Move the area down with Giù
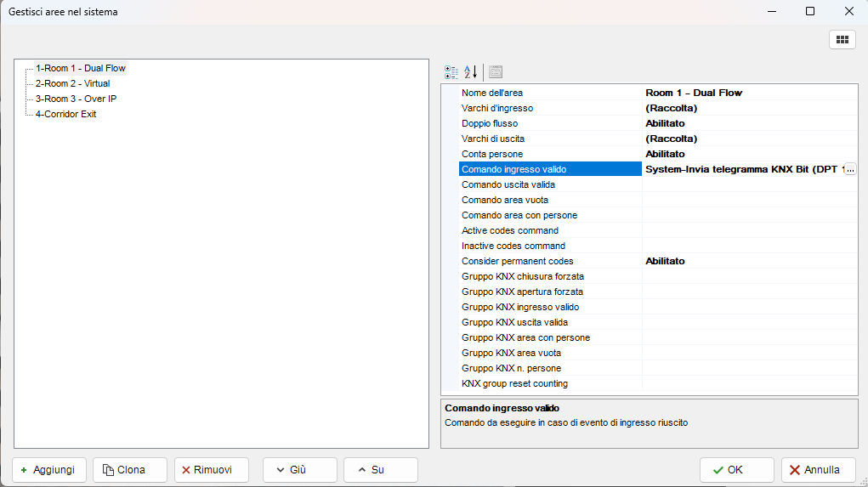868x487 pixels. click(299, 470)
